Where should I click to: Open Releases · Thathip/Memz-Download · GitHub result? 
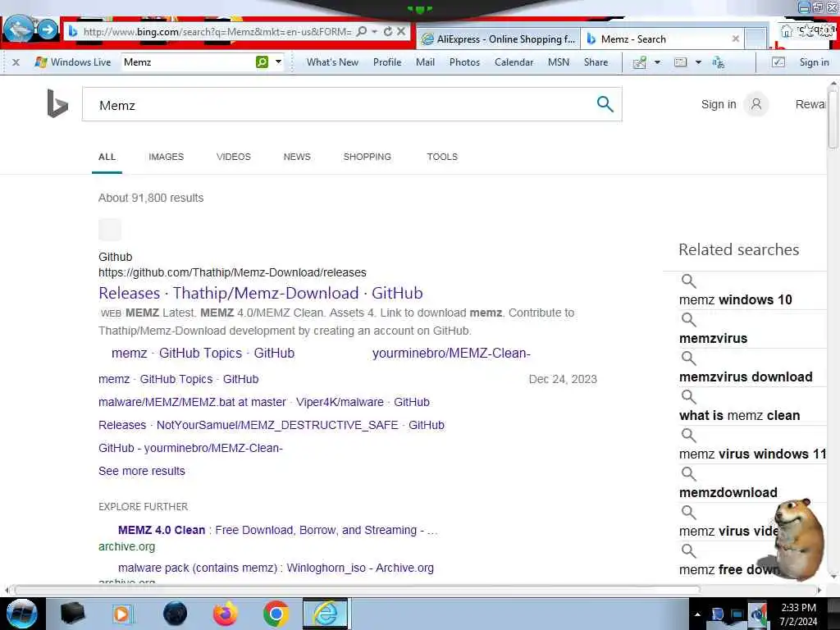pyautogui.click(x=260, y=293)
